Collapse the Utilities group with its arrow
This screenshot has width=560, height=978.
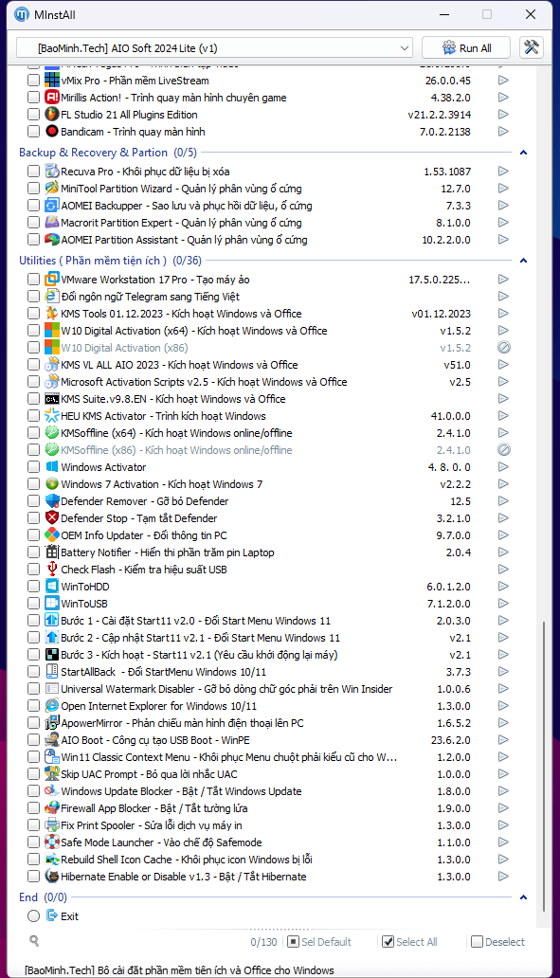point(523,261)
